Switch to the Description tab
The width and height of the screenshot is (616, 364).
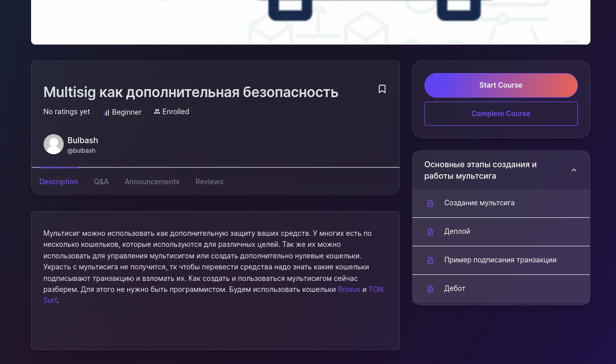pyautogui.click(x=59, y=182)
